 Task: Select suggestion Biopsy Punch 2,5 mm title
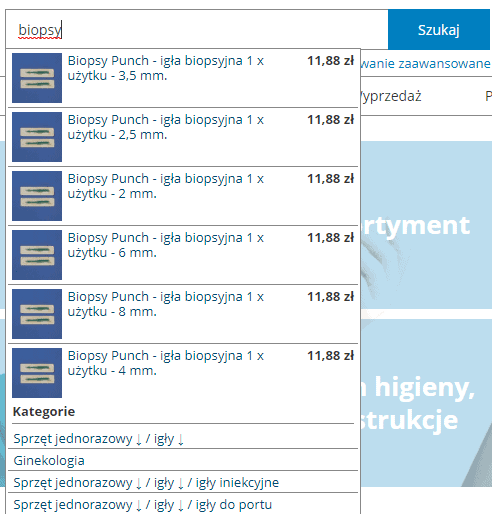point(166,127)
